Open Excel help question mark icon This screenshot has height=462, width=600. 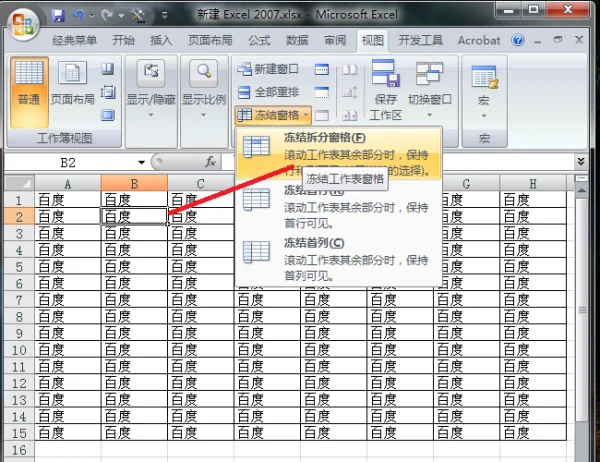coord(518,40)
